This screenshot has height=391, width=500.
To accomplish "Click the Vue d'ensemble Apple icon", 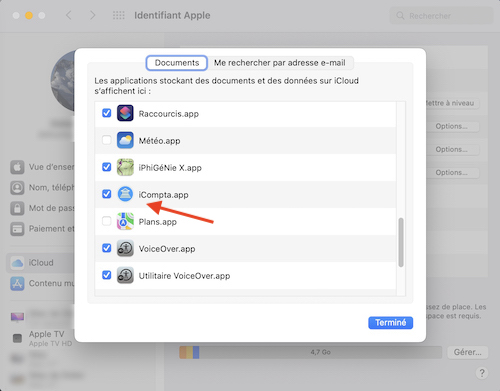I will [x=17, y=167].
